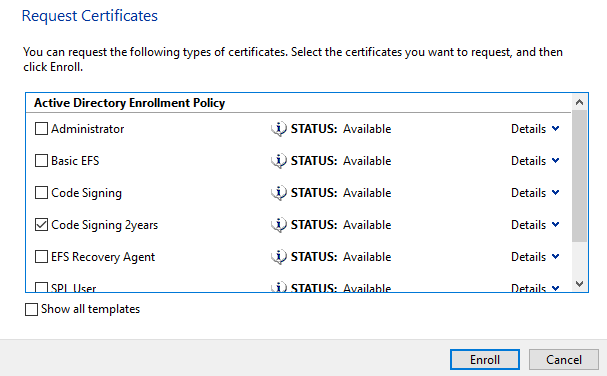Uncheck the Code Signing 2years checkbox
Viewport: 607px width, 376px height.
[x=41, y=225]
